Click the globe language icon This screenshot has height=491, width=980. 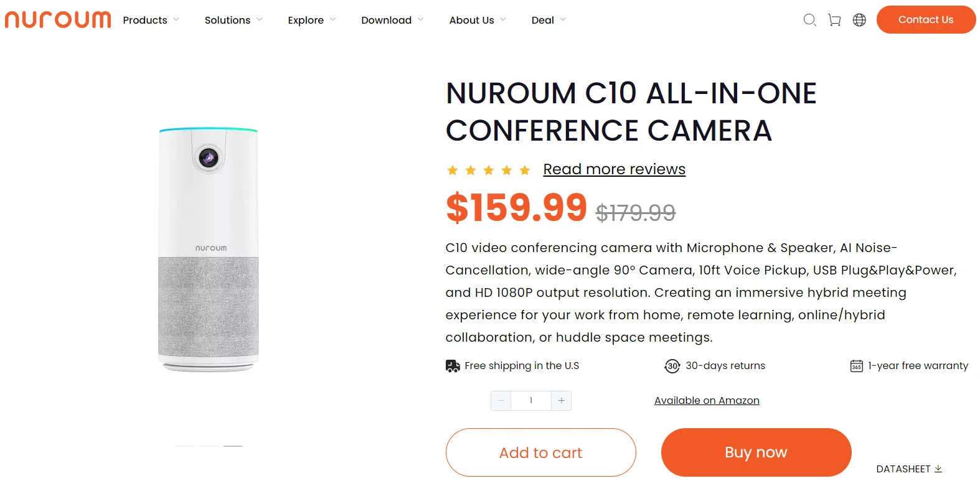pos(859,20)
